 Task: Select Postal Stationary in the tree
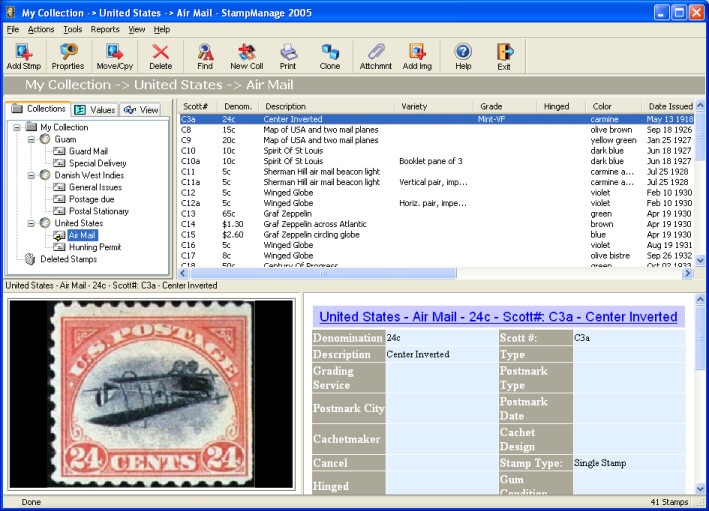[99, 211]
